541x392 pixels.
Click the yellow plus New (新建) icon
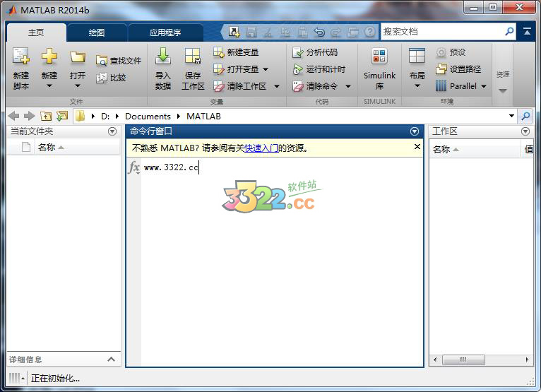[49, 57]
